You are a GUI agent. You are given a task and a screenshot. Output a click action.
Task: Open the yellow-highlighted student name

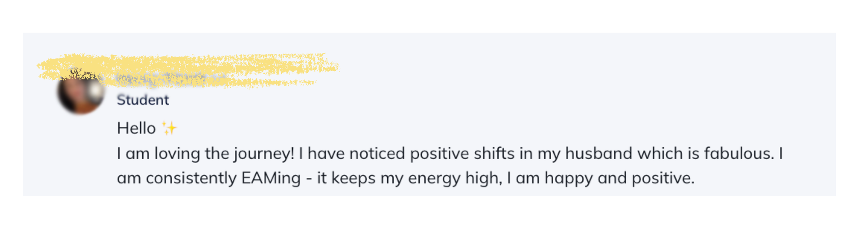(187, 69)
